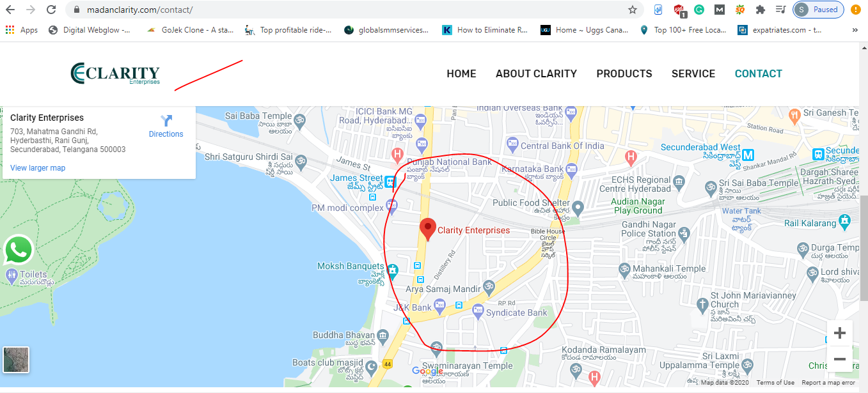
Task: Open the expatriates.com bookmark
Action: pos(780,30)
